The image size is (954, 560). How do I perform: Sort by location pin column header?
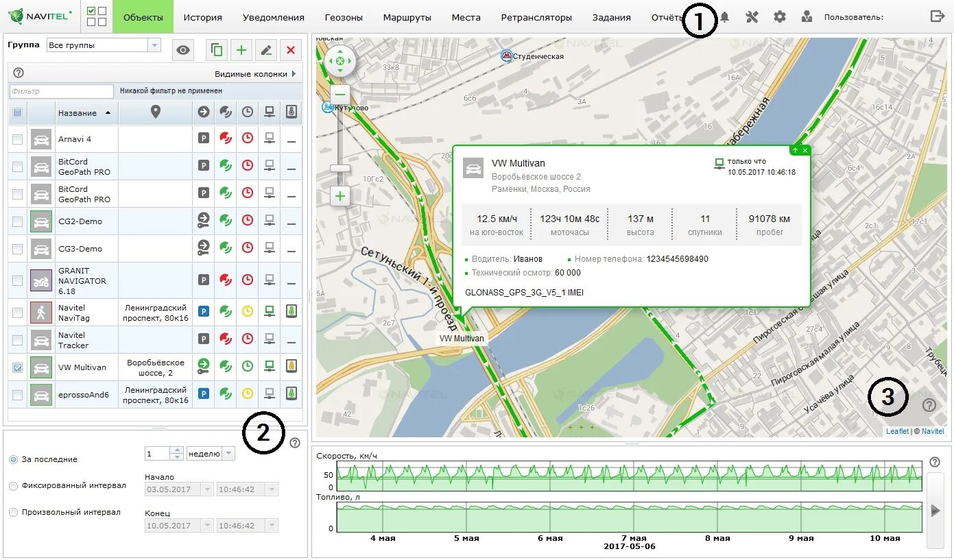point(156,112)
